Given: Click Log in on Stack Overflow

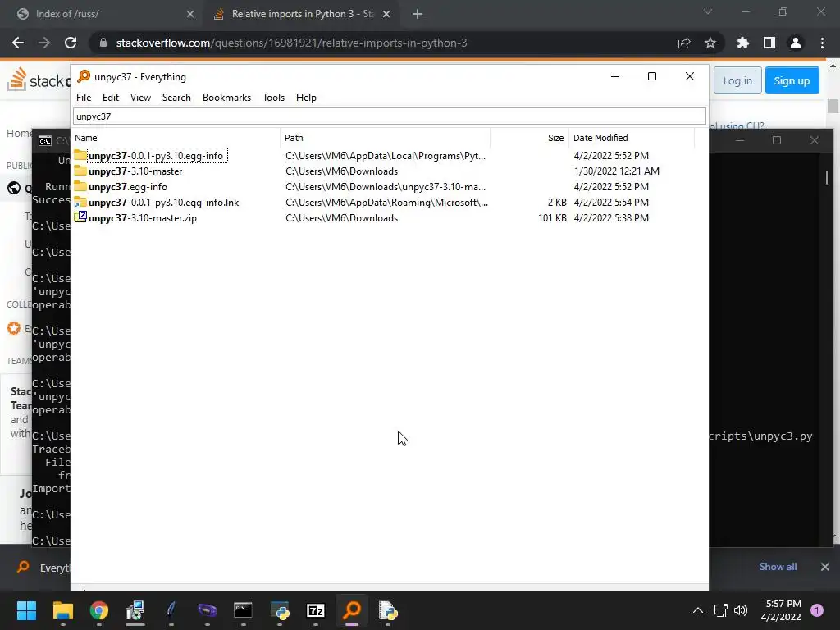Looking at the screenshot, I should coord(737,80).
